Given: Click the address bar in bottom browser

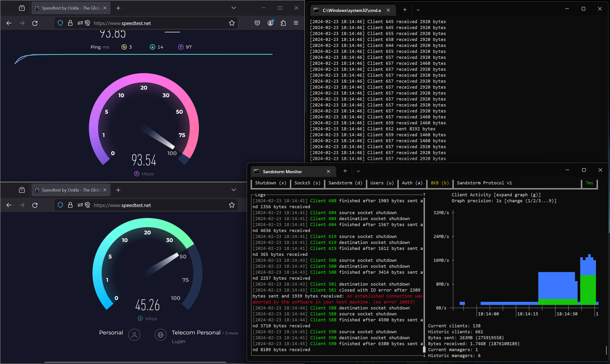Looking at the screenshot, I should pyautogui.click(x=157, y=205).
